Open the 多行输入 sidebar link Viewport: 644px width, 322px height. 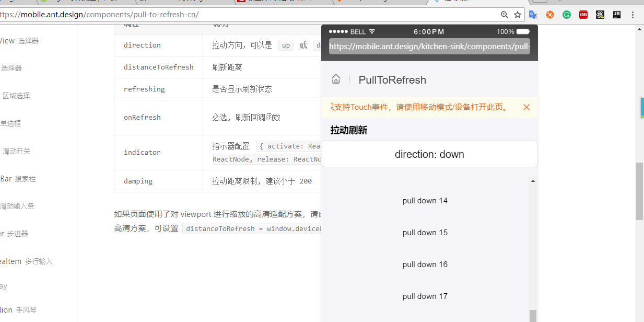click(26, 261)
